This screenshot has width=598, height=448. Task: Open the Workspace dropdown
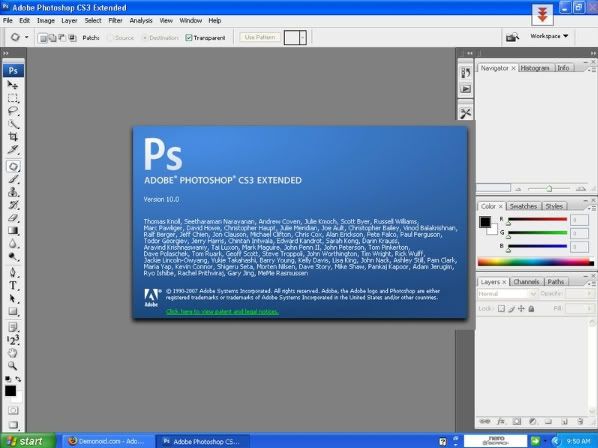pyautogui.click(x=549, y=36)
